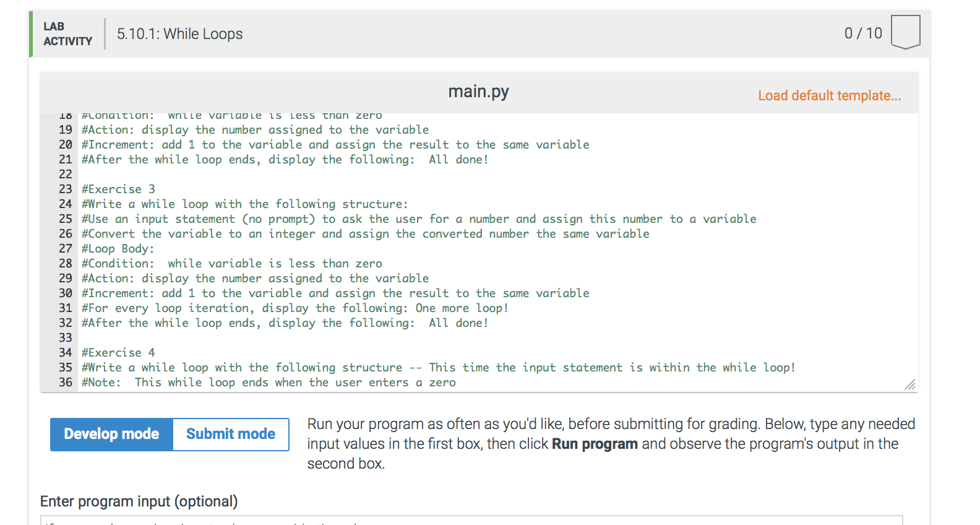
Task: Click the resize handle on the code editor
Action: 909,384
